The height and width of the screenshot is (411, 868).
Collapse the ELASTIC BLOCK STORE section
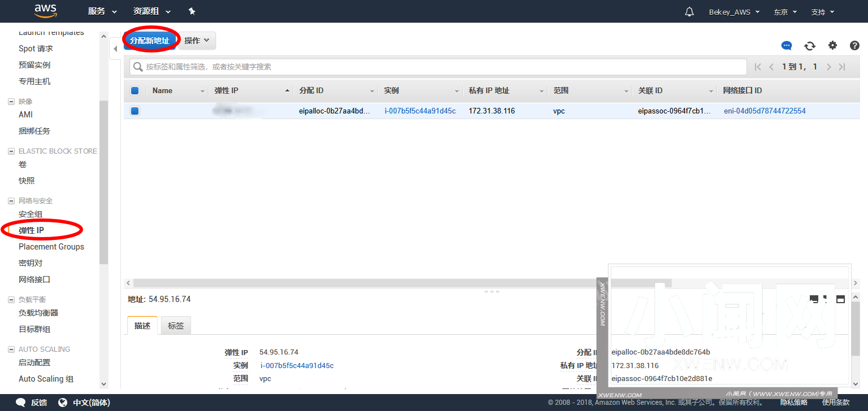click(x=11, y=151)
